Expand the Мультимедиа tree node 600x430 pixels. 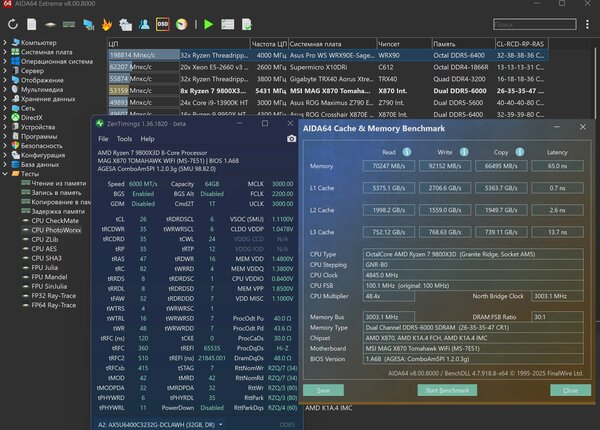point(5,89)
